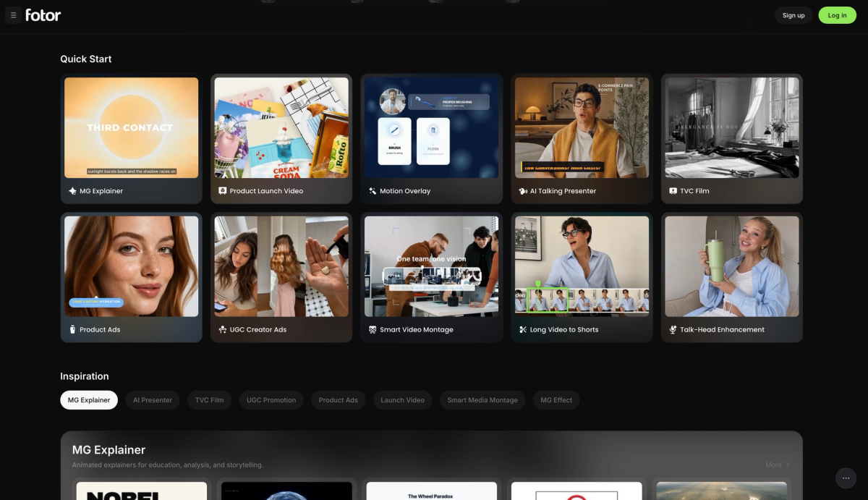This screenshot has width=868, height=500.
Task: Open the freckled woman Product Ads thumbnail
Action: [x=131, y=266]
